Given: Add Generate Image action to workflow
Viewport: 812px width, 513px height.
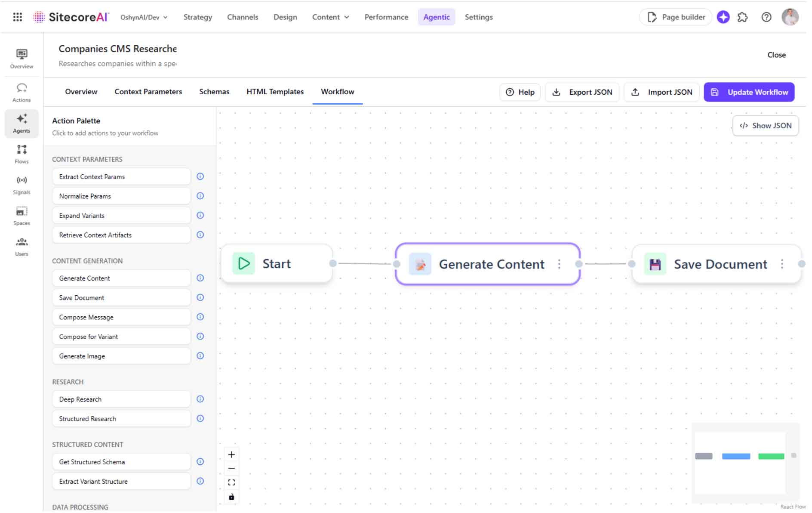Looking at the screenshot, I should [122, 357].
